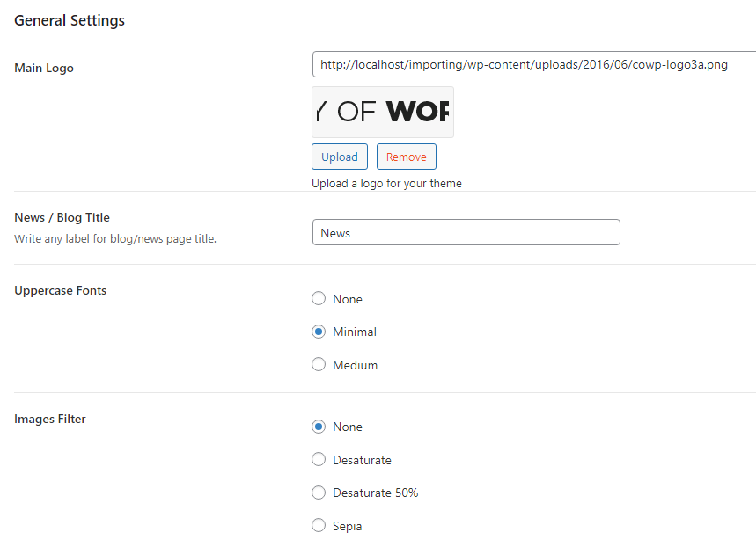Image resolution: width=756 pixels, height=540 pixels.
Task: Click the Images Filter label
Action: click(50, 420)
